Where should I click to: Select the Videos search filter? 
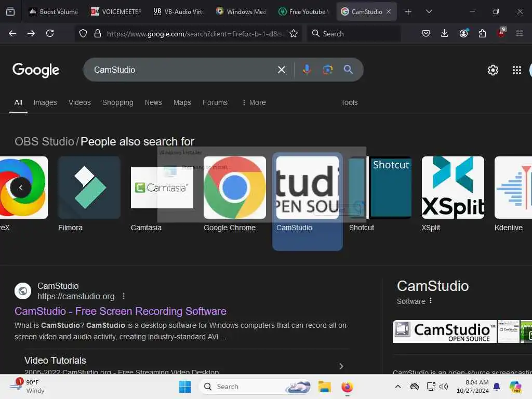coord(79,102)
